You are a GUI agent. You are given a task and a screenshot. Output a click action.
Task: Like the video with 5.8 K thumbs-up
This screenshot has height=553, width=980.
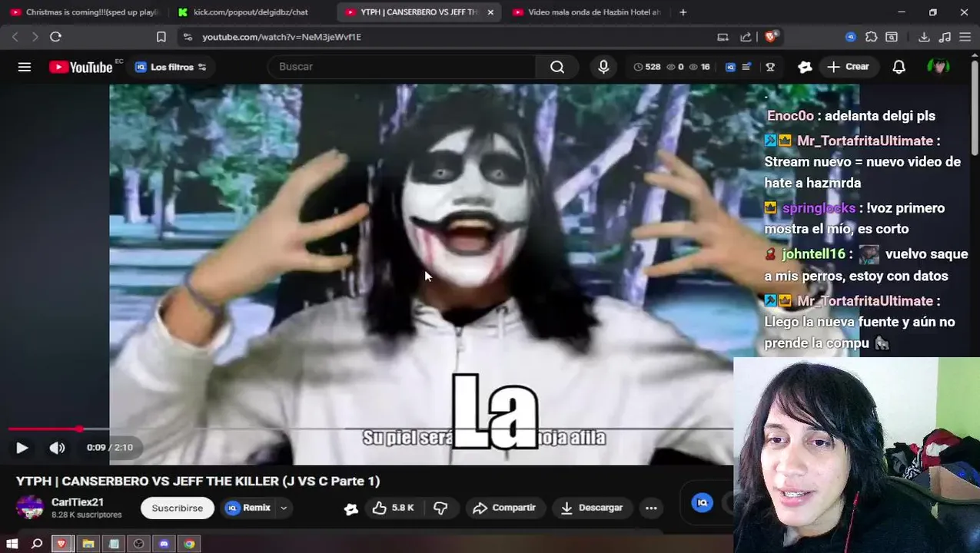(x=394, y=508)
